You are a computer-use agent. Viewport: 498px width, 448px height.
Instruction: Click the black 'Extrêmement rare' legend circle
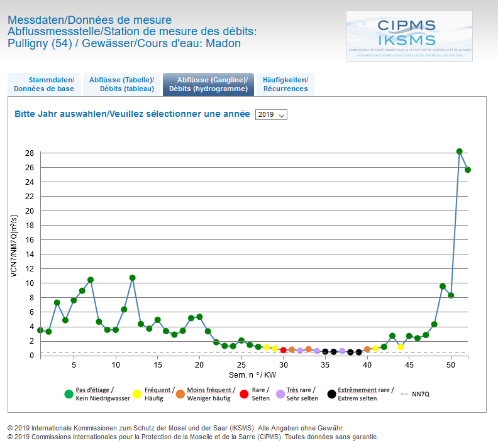(331, 394)
